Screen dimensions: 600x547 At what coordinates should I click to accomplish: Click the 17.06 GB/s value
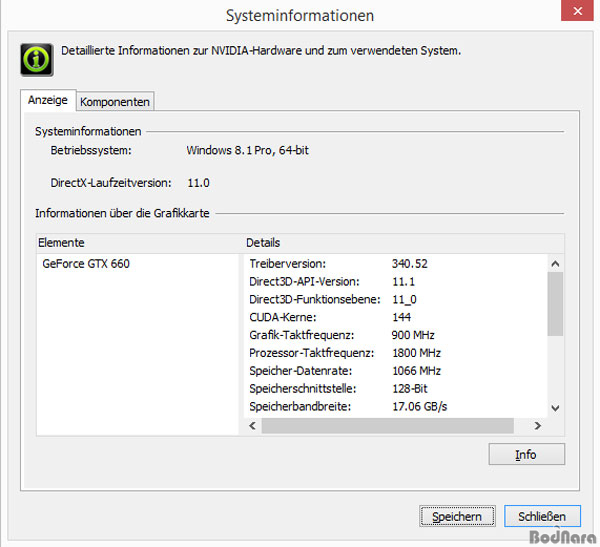pyautogui.click(x=420, y=407)
